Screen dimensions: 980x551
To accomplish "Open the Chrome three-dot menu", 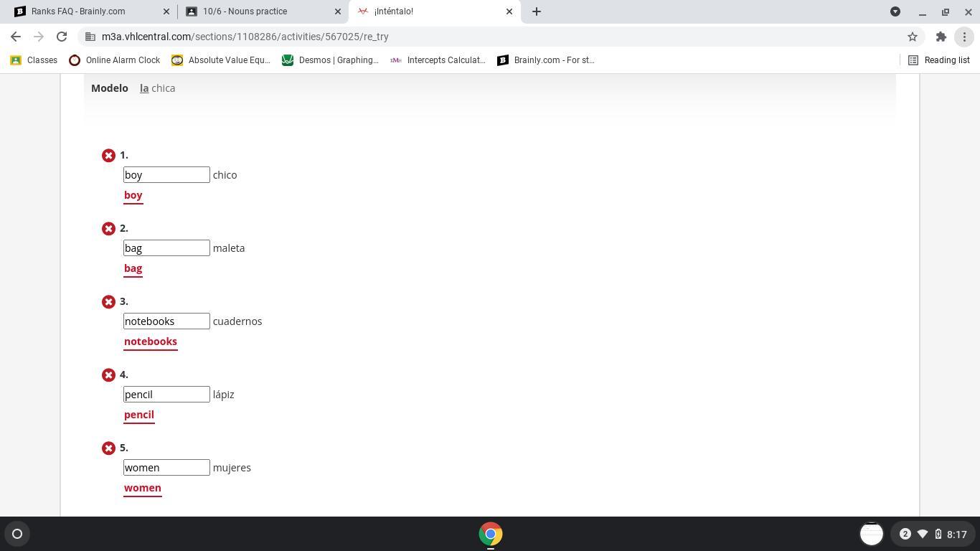I will pyautogui.click(x=964, y=37).
